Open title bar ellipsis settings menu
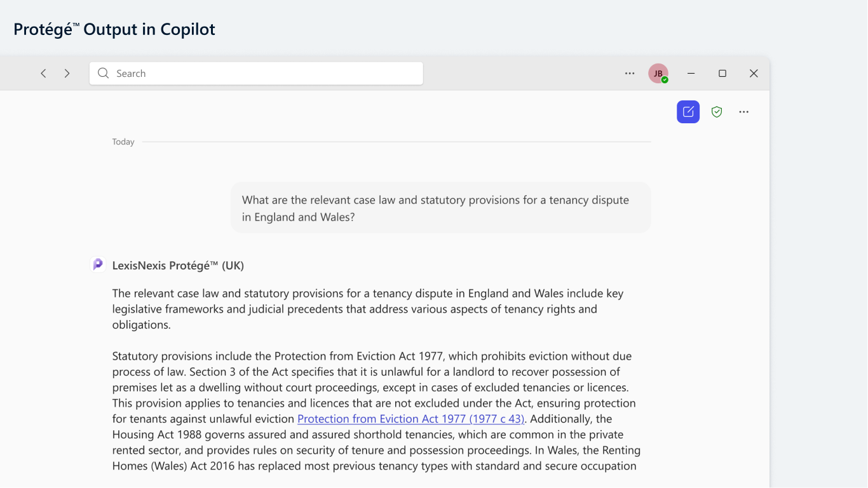Image resolution: width=868 pixels, height=488 pixels. (630, 74)
